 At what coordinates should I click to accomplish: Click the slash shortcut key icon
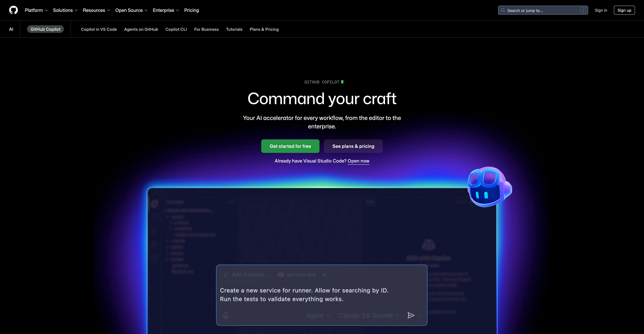point(583,10)
